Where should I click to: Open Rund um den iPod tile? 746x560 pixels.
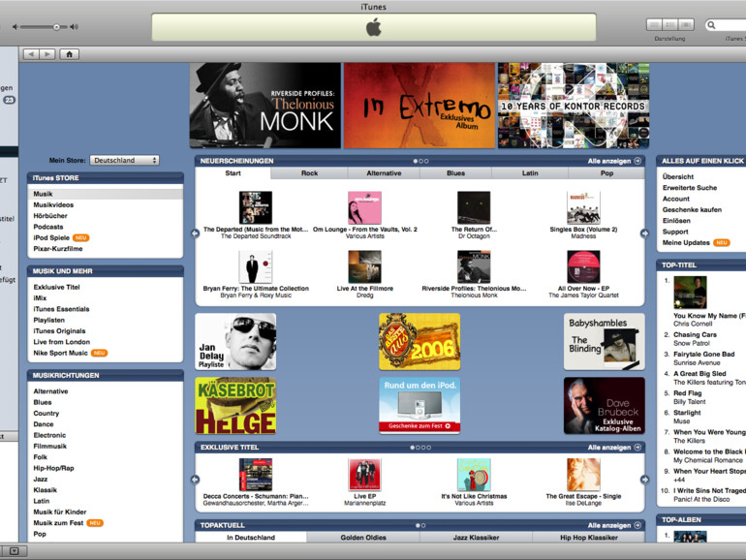point(420,406)
